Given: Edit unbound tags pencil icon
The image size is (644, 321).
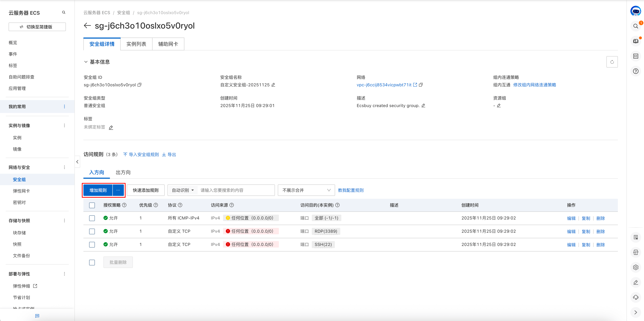Looking at the screenshot, I should [x=111, y=128].
